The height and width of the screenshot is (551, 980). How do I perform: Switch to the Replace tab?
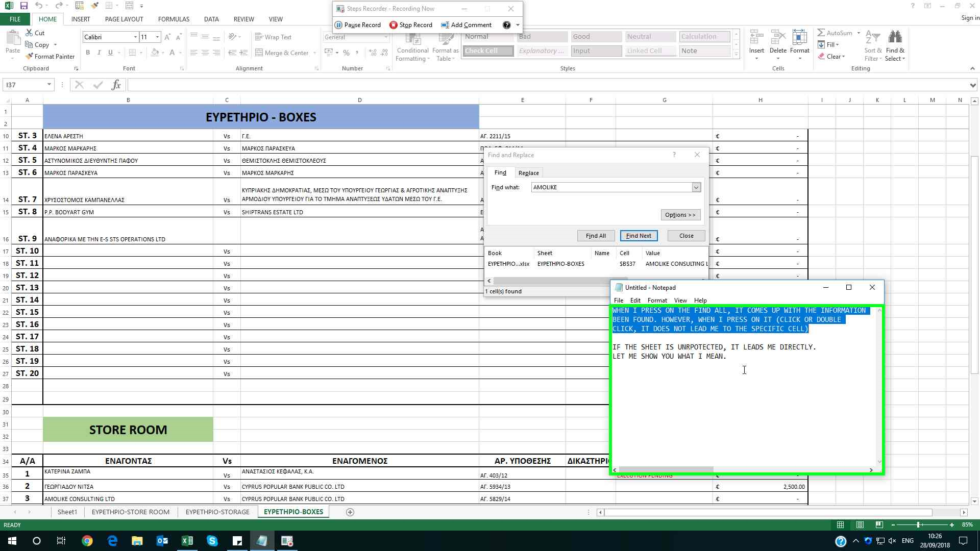click(528, 173)
